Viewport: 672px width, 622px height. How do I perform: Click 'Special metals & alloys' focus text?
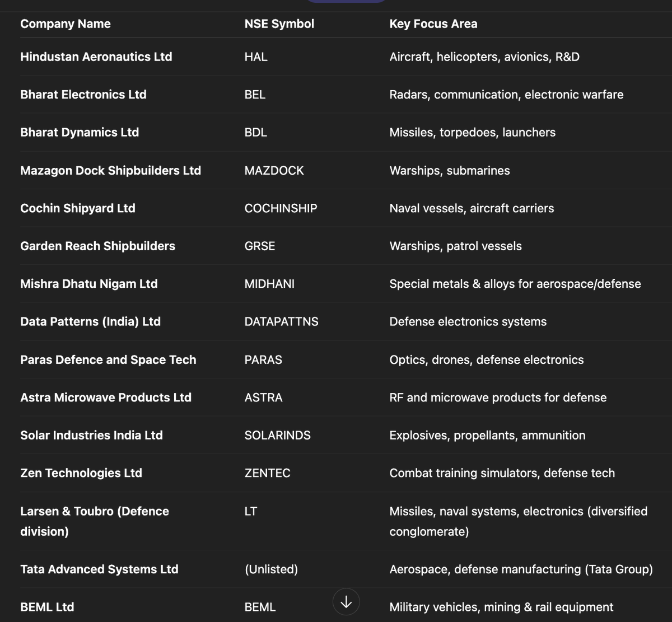click(515, 284)
